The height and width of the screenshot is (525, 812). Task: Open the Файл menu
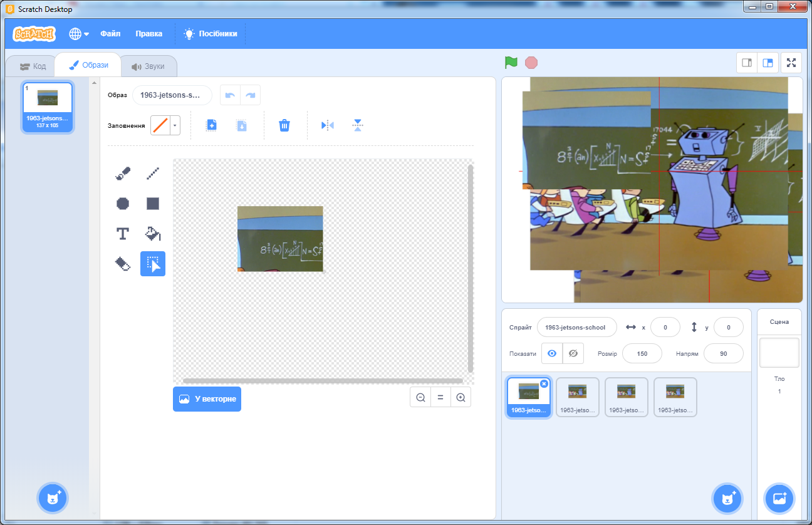[110, 34]
